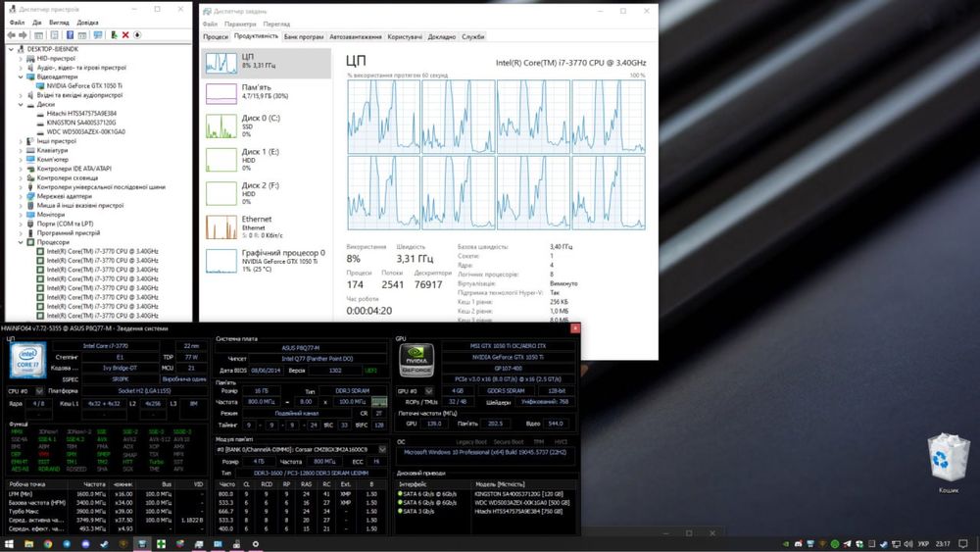Image resolution: width=980 pixels, height=552 pixels.
Task: Open the Файл menu in Device Manager
Action: coord(17,23)
